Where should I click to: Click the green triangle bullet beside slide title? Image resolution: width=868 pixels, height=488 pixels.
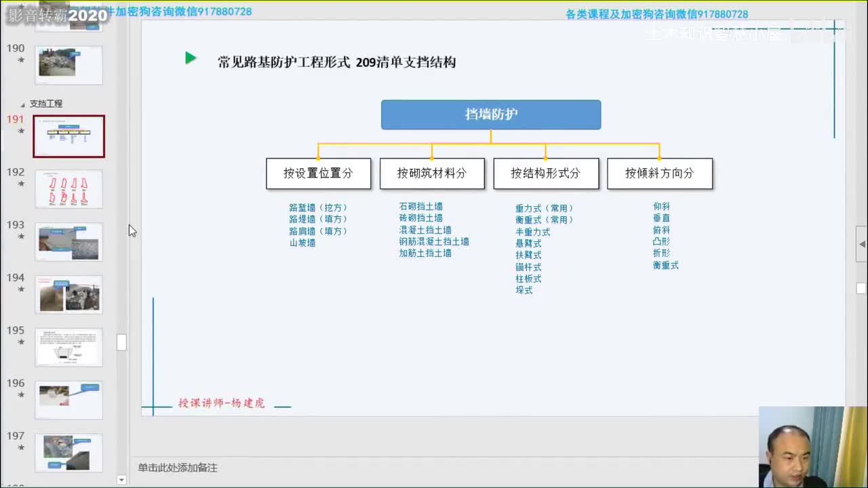tap(191, 58)
